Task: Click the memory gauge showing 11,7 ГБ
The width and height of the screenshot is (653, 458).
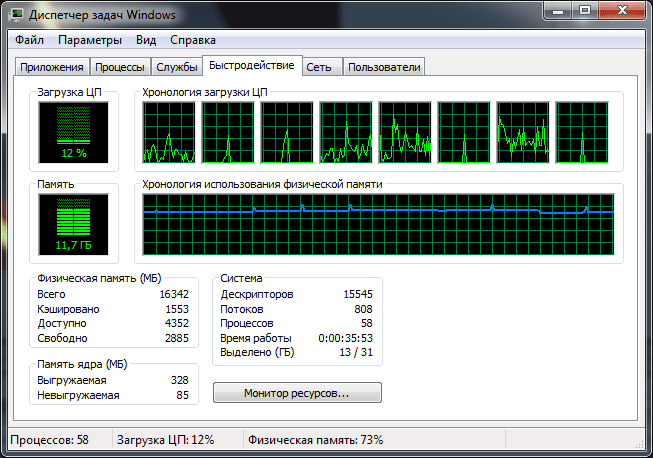Action: [x=73, y=224]
